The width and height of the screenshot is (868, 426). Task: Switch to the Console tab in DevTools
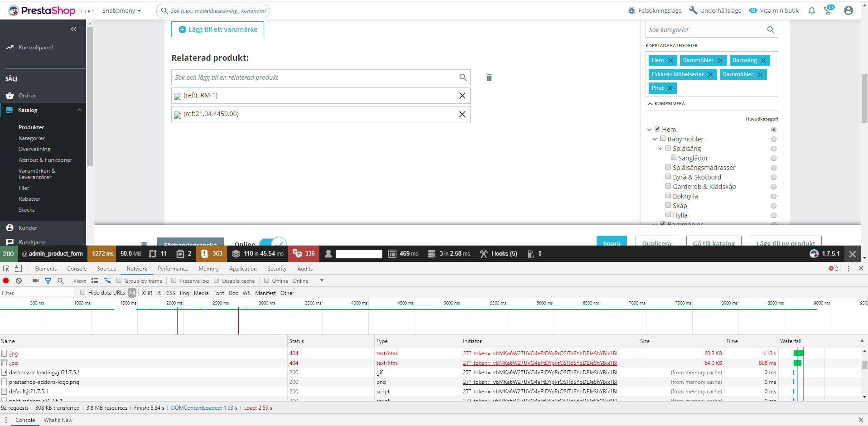77,268
